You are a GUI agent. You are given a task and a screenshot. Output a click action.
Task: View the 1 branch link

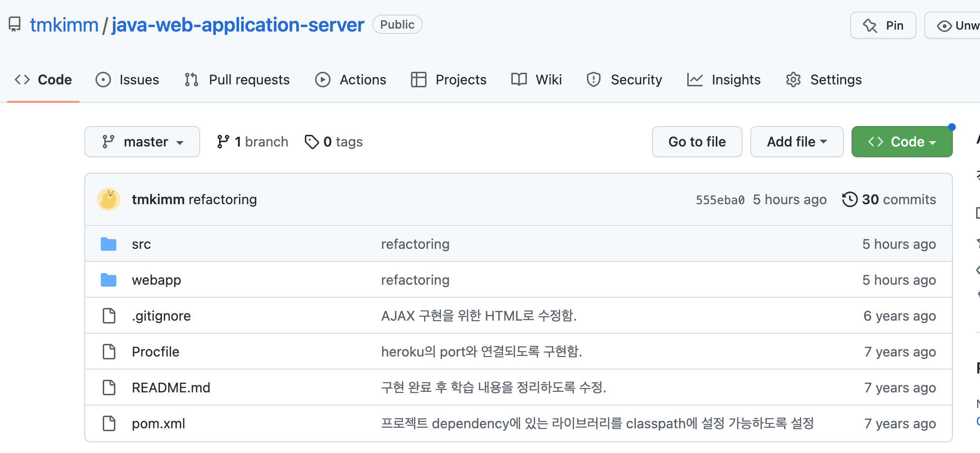(x=253, y=142)
